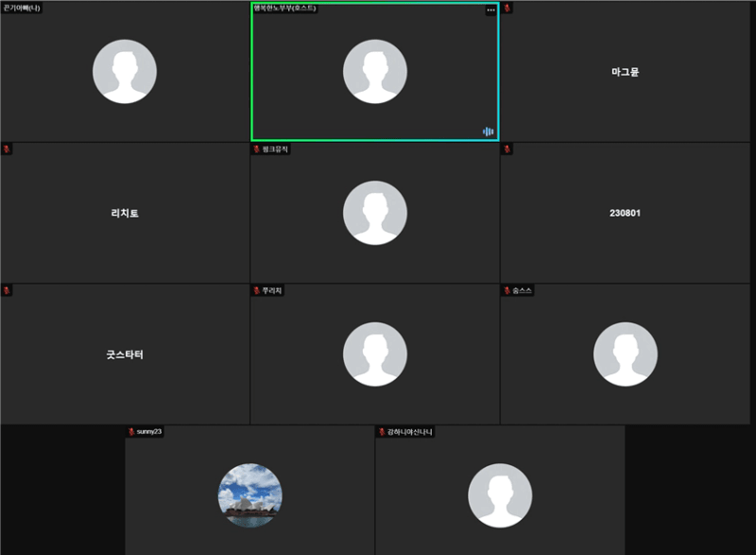Click the muted mic icon beside sunny23
756x555 pixels.
[x=131, y=431]
